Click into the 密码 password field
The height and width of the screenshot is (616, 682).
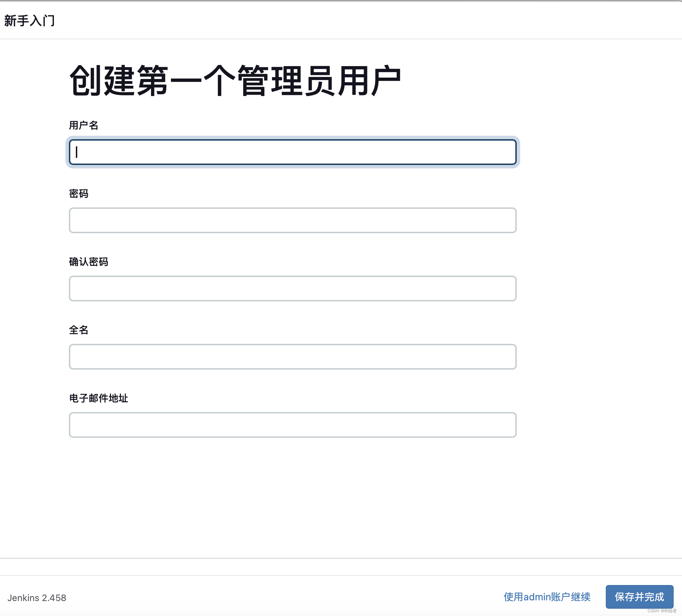293,220
